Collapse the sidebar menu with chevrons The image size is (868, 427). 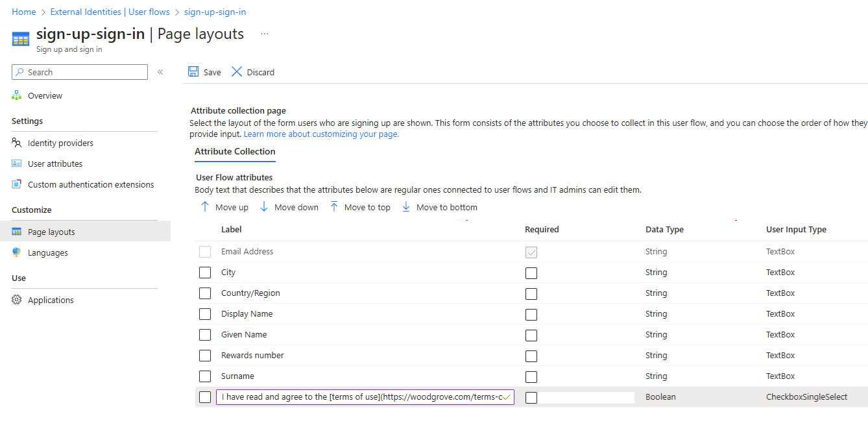(x=160, y=72)
